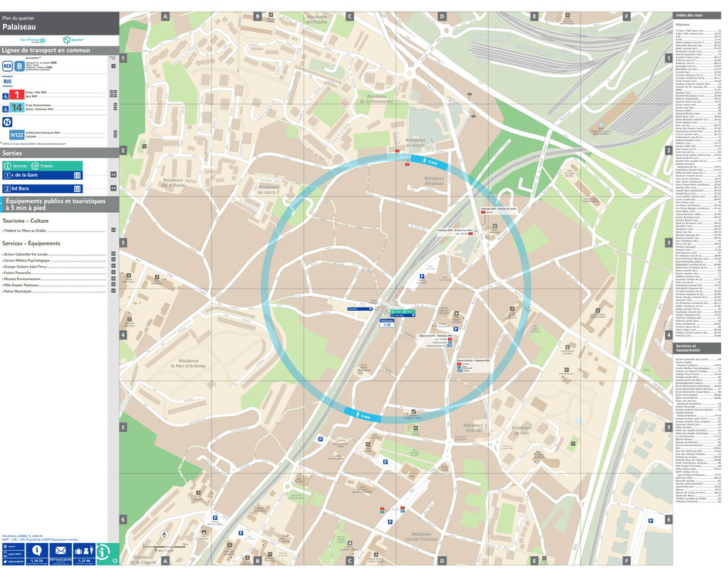Click the lost luggage 32 46 icon
The height and width of the screenshot is (577, 728).
click(x=84, y=561)
